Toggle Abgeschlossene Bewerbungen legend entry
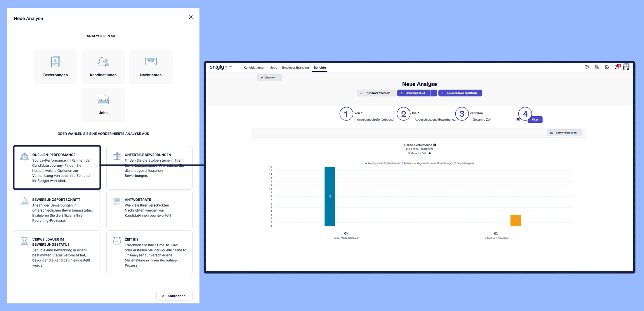 [445, 163]
